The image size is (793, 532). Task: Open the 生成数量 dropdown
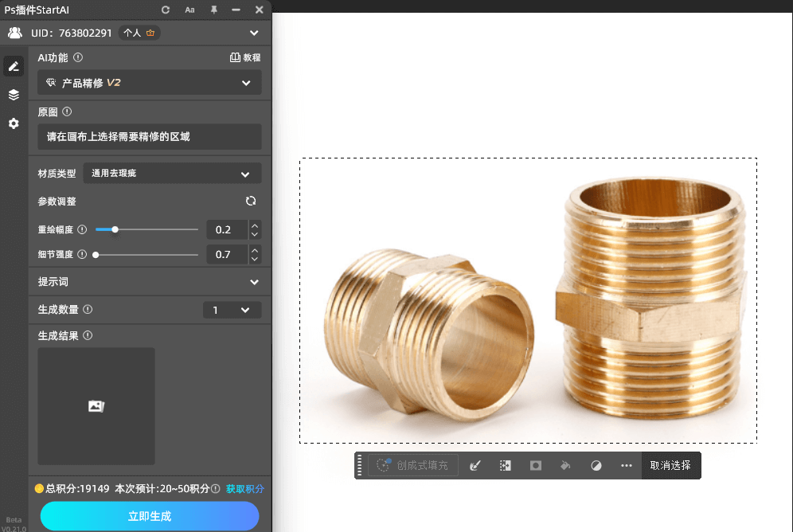232,310
